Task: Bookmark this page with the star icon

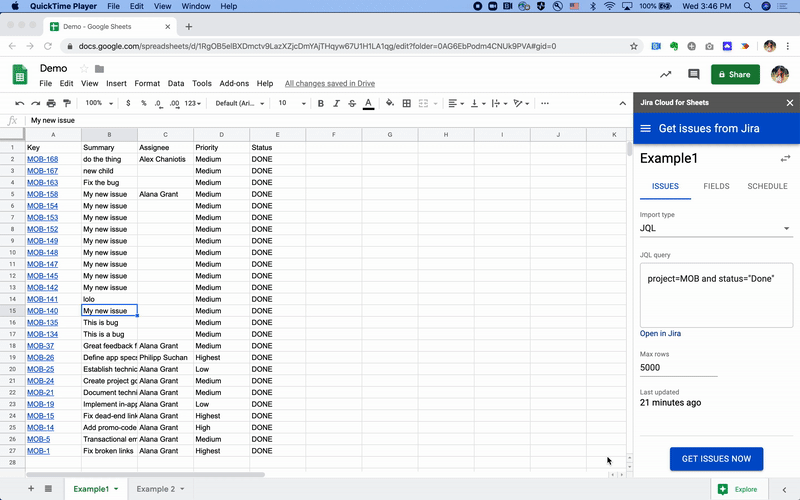Action: point(634,46)
